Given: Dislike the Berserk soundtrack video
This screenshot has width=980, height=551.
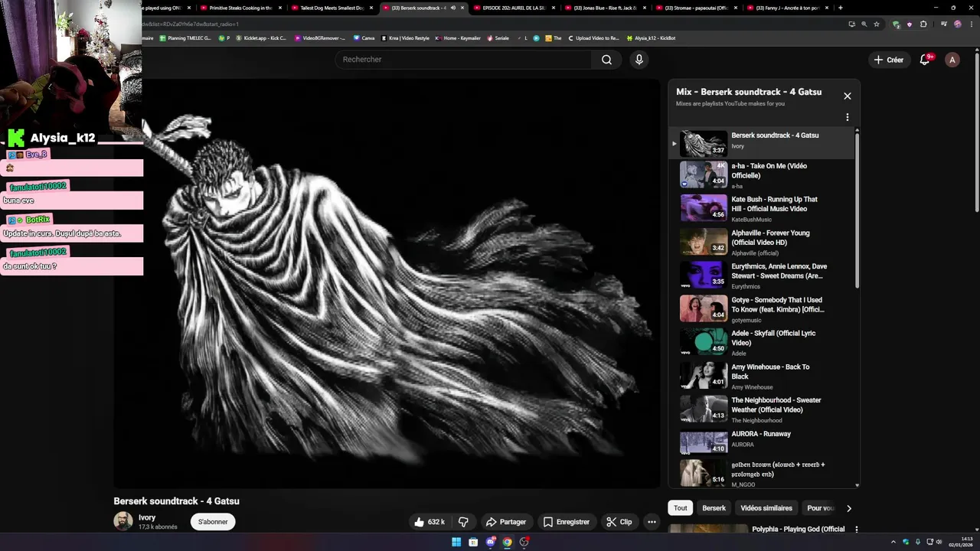Looking at the screenshot, I should coord(463,522).
